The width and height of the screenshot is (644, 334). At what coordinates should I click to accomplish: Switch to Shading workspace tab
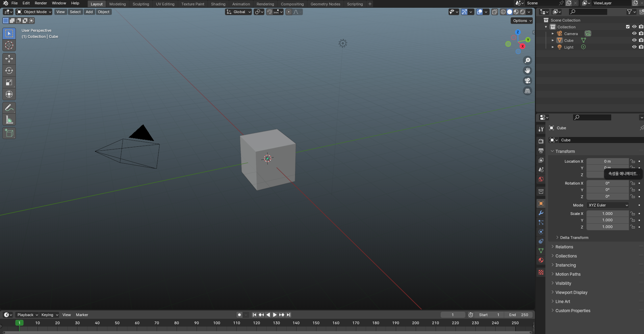tap(218, 4)
